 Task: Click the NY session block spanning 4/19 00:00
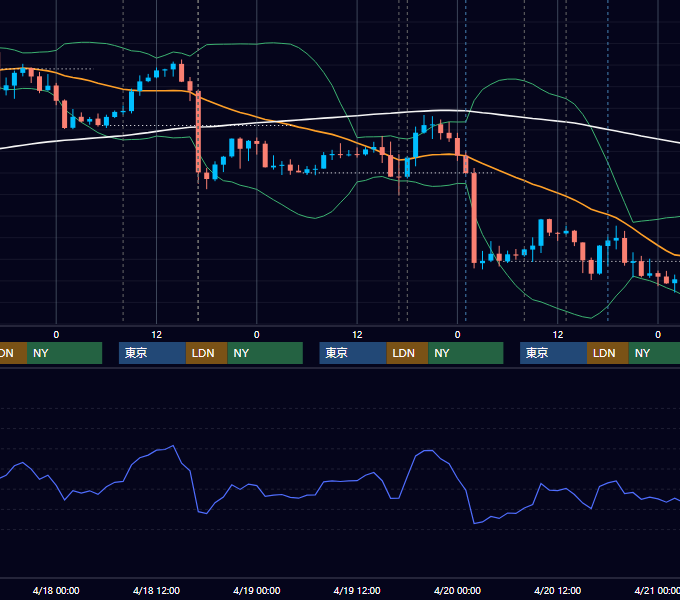(x=265, y=353)
